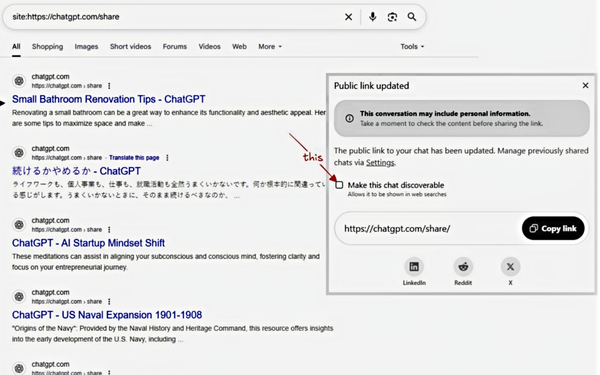
Task: Click the Public link updated dialog title
Action: tap(372, 86)
